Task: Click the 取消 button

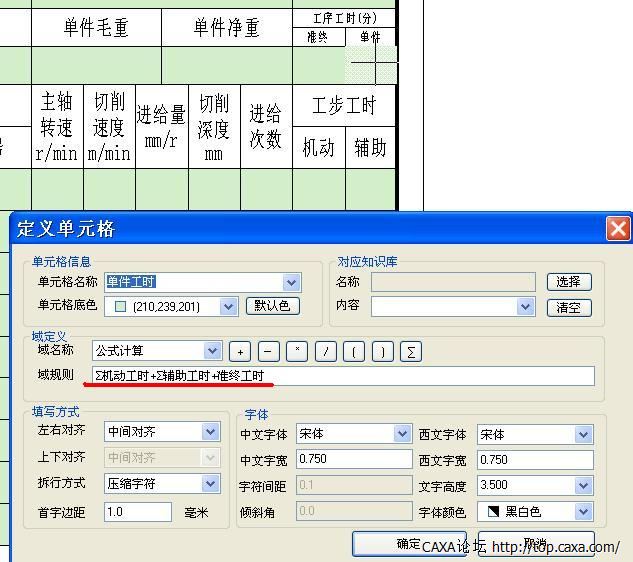Action: pyautogui.click(x=536, y=544)
